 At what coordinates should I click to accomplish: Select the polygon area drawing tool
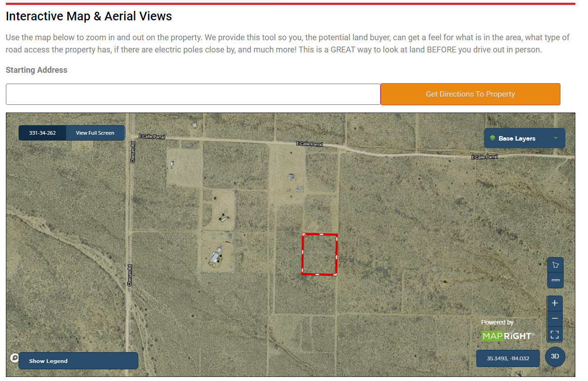point(555,265)
